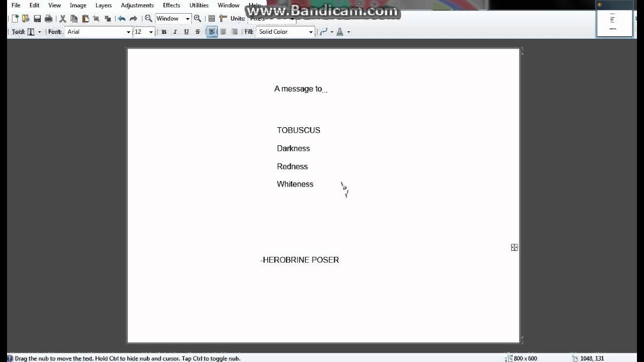Image resolution: width=644 pixels, height=362 pixels.
Task: Open the Edit menu
Action: coord(34,6)
